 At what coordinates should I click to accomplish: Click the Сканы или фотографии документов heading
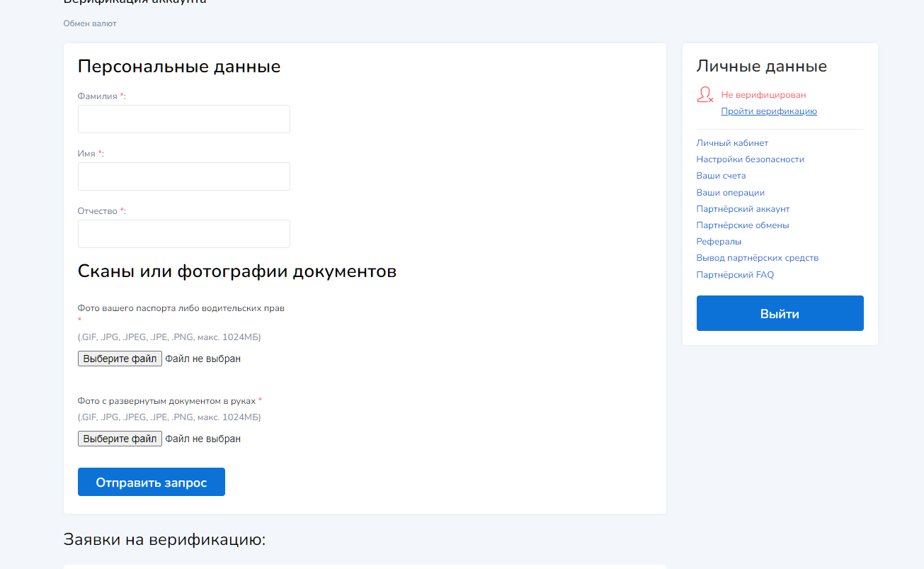coord(237,271)
